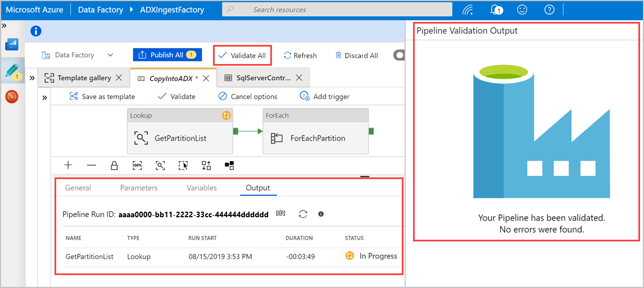Click the Discard All button
Viewport: 644px width, 288px height.
(356, 56)
